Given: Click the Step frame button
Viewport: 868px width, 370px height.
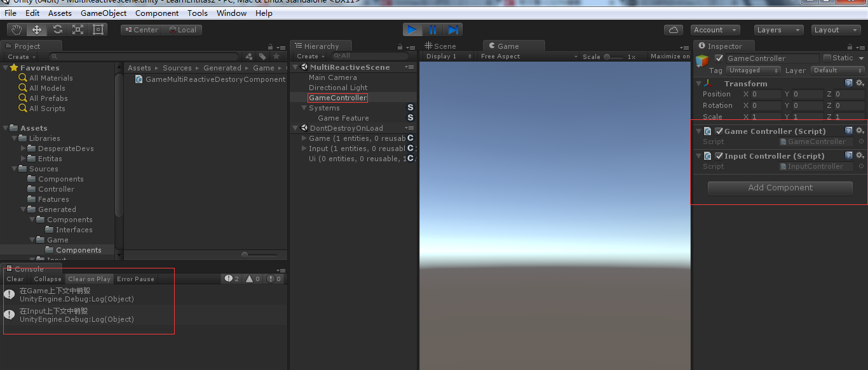Looking at the screenshot, I should (x=452, y=29).
